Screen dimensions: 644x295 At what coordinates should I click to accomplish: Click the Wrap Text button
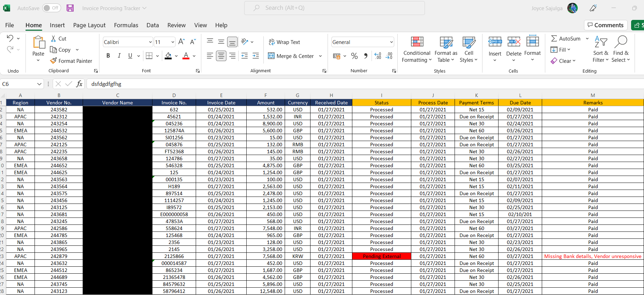[x=284, y=42]
